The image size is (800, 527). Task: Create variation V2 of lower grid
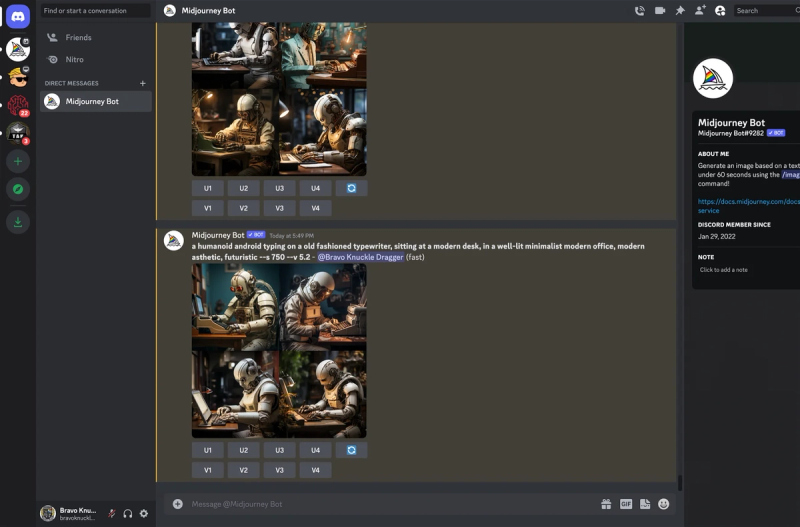coord(244,470)
